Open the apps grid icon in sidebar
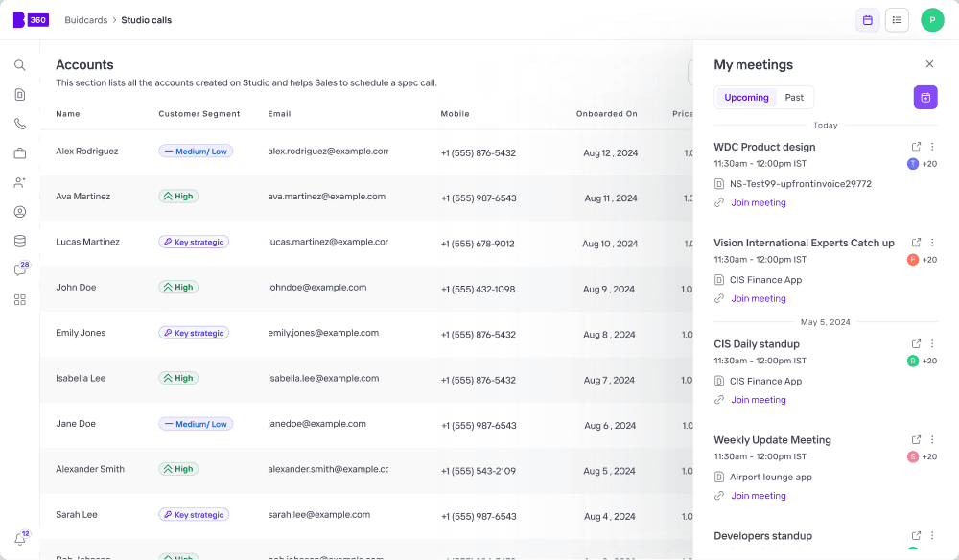 coord(19,299)
